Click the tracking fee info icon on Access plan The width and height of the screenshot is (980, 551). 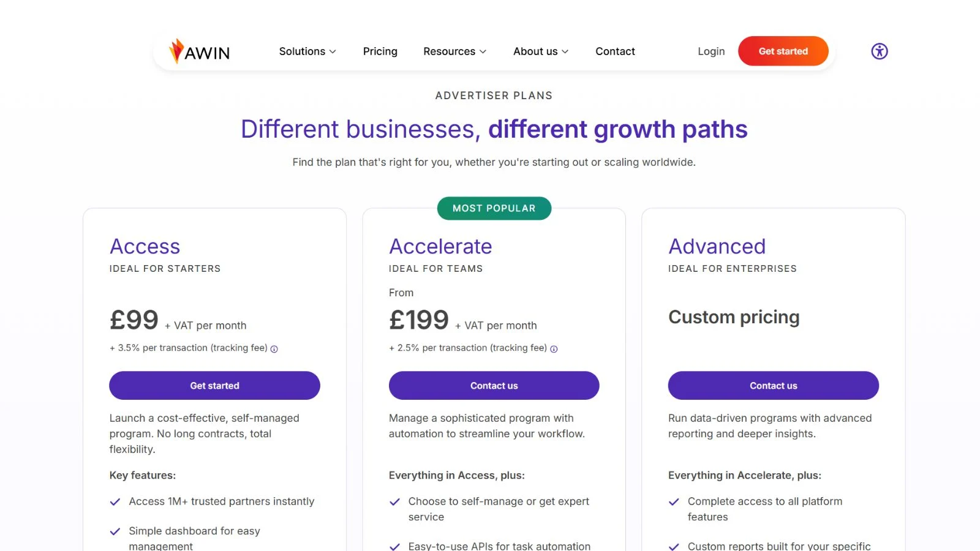coord(274,348)
